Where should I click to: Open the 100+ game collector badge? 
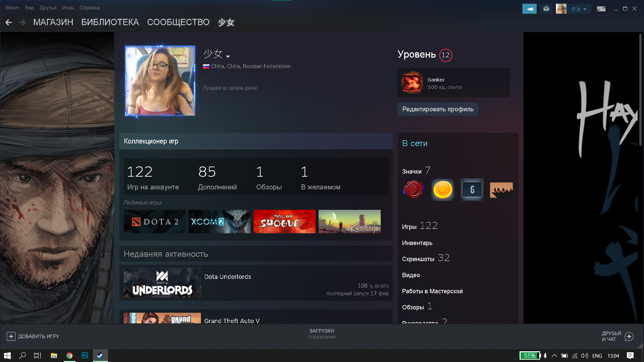click(x=501, y=190)
